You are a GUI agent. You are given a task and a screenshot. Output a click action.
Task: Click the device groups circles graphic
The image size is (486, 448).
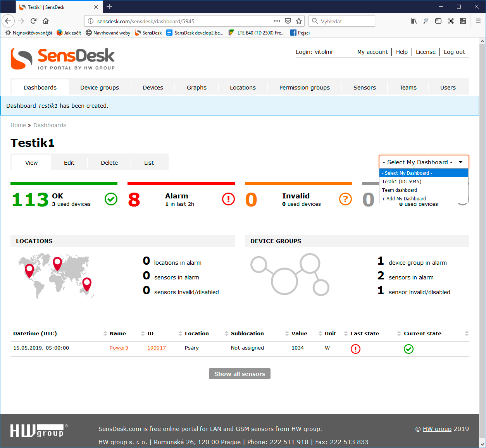pyautogui.click(x=290, y=274)
